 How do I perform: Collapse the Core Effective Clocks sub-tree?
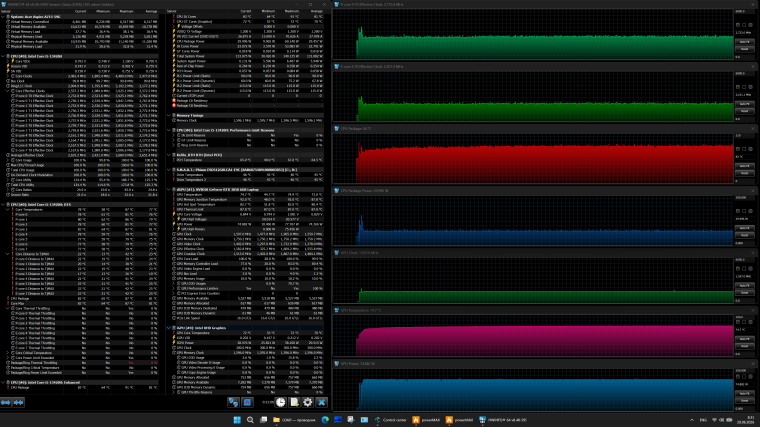click(8, 91)
